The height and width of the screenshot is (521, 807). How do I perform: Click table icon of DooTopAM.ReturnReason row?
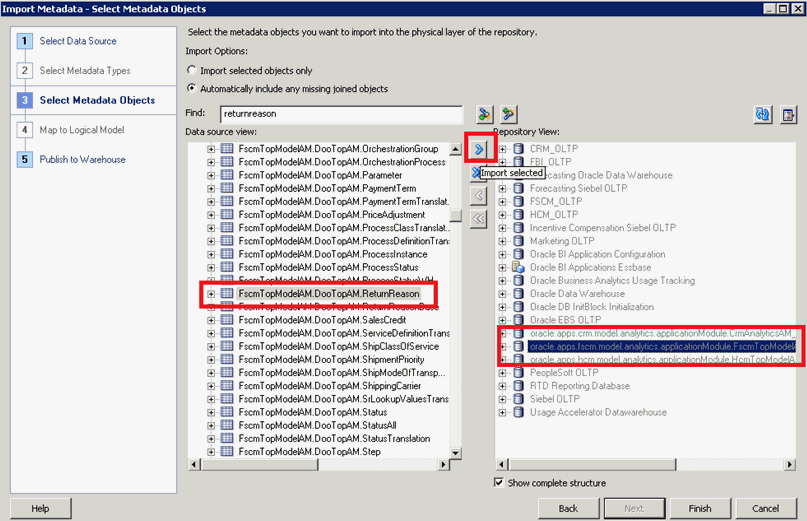[227, 293]
